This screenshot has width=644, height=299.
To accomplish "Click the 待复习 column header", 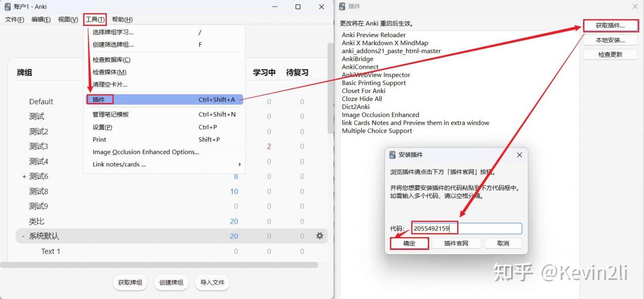I will [297, 72].
